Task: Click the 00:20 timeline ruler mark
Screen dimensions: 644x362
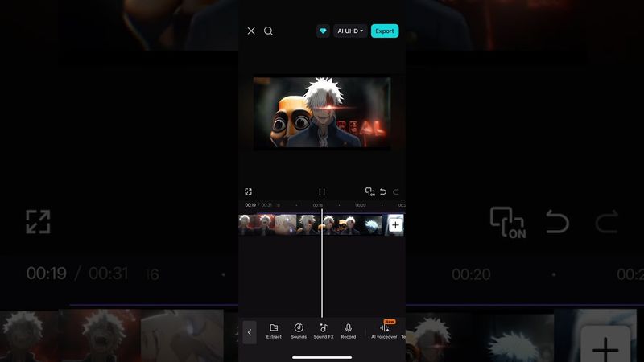Action: point(360,205)
